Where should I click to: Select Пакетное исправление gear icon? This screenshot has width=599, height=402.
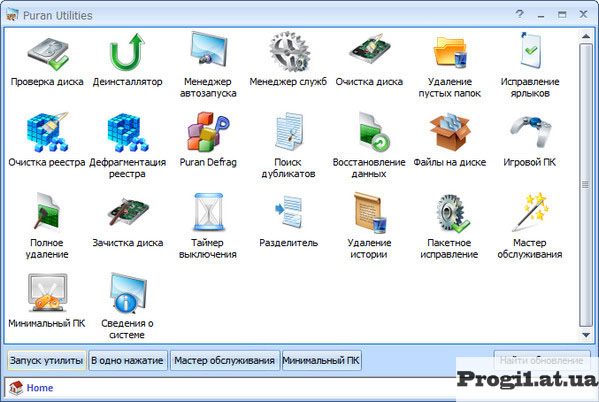click(452, 213)
